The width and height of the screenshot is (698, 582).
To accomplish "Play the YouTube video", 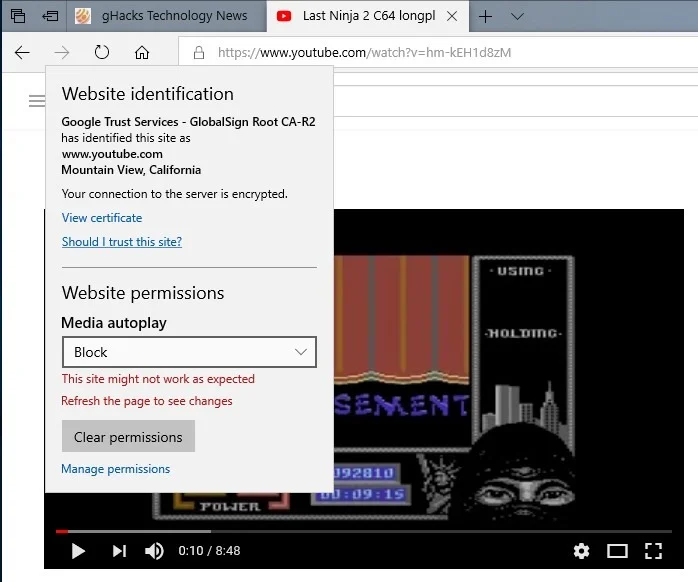I will click(78, 551).
